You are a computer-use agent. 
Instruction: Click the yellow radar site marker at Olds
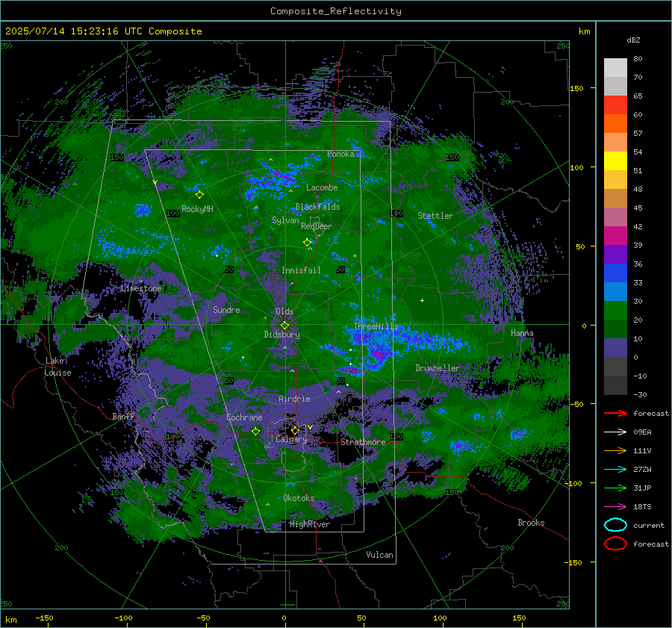[284, 326]
